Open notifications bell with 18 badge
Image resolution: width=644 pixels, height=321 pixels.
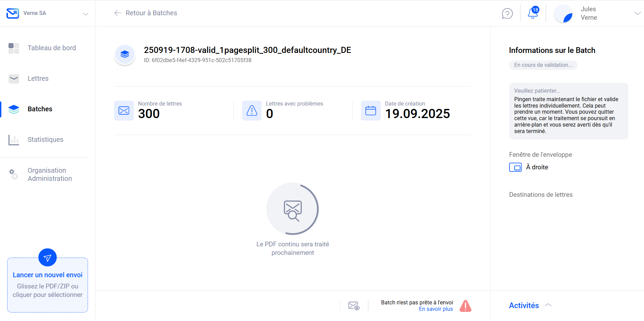click(533, 13)
